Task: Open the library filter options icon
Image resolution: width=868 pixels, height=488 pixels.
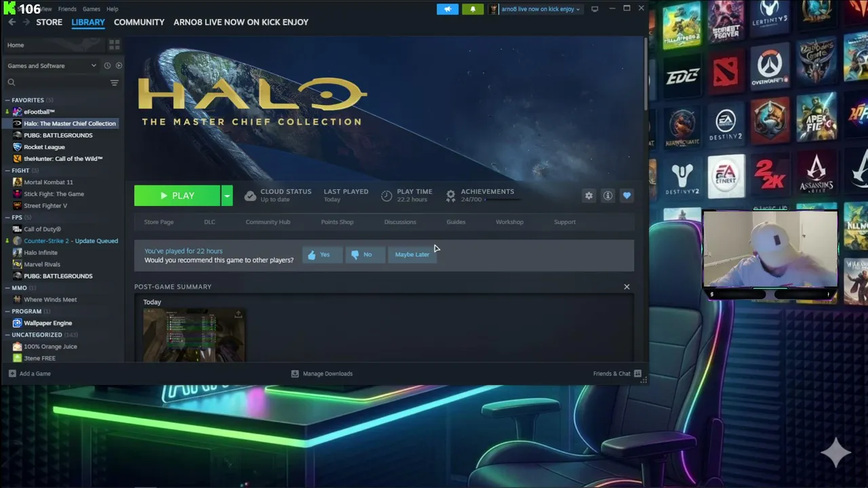Action: (114, 83)
